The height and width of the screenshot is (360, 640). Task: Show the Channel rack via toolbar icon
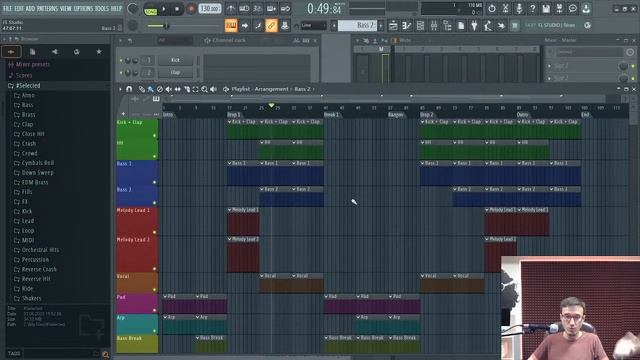pos(420,26)
